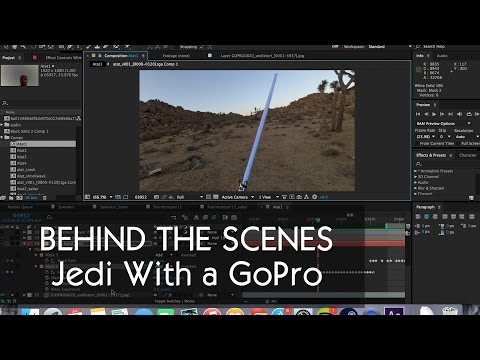Screen dimensions: 480x360
Task: Open the RAM Preview Options dropdown
Action: [443, 123]
